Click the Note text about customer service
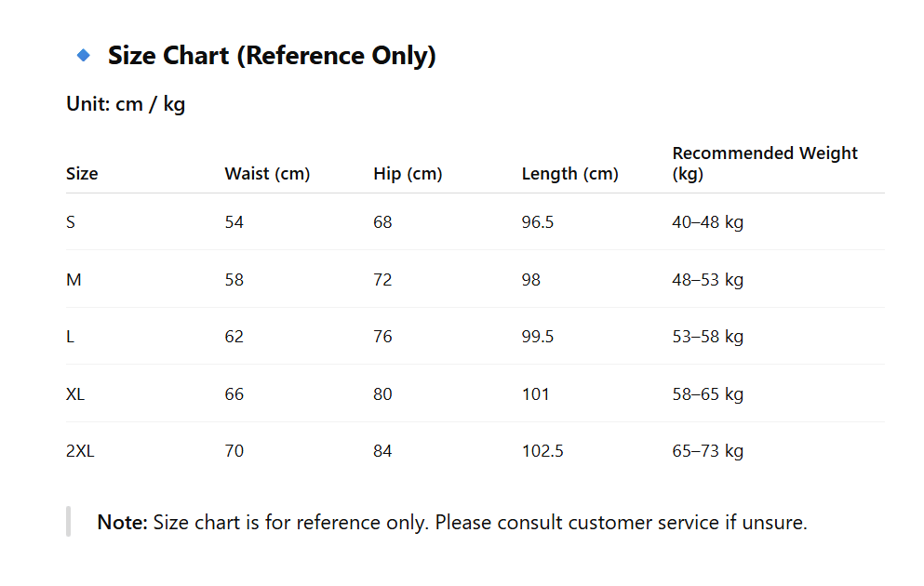 click(x=451, y=523)
